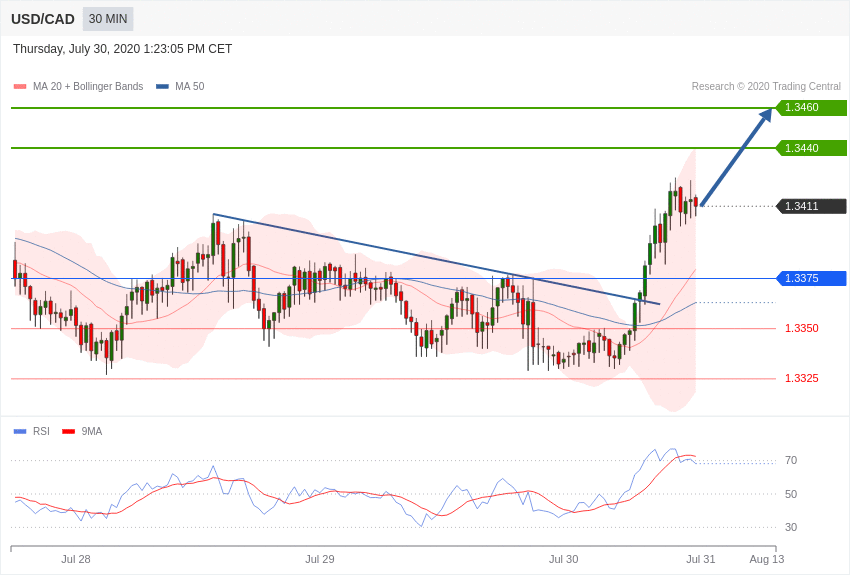
Task: Select the USD/CAD pair title
Action: tap(43, 20)
